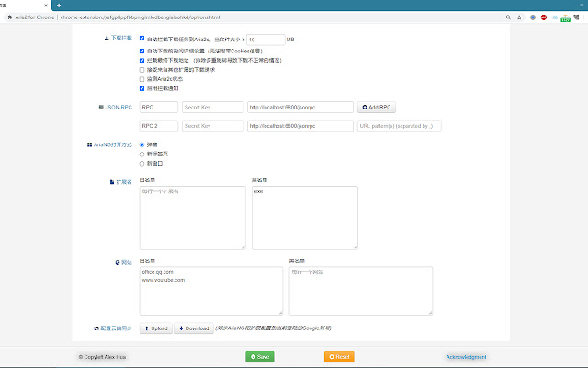Open the blue circle extension icon
The width and height of the screenshot is (588, 368).
[533, 17]
